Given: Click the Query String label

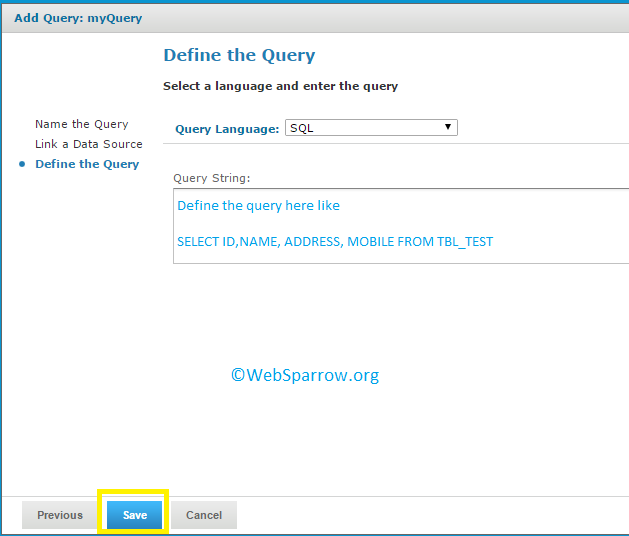Looking at the screenshot, I should pos(211,178).
